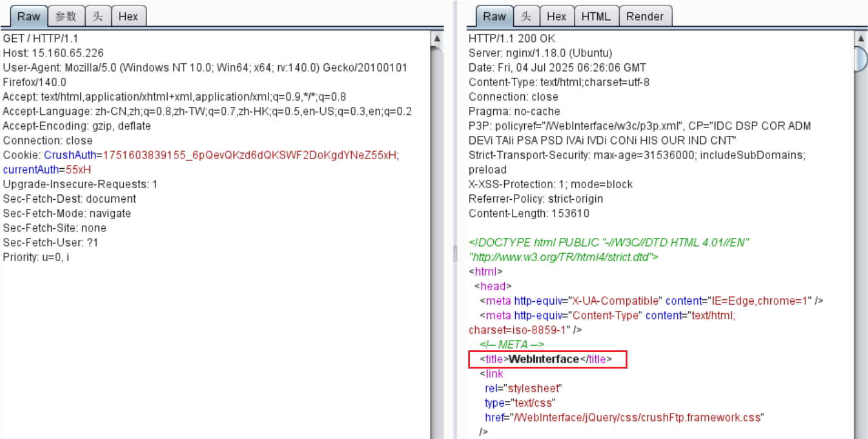
Task: Click the '<!DOCTYPE html PUBLIC' line
Action: pos(610,242)
